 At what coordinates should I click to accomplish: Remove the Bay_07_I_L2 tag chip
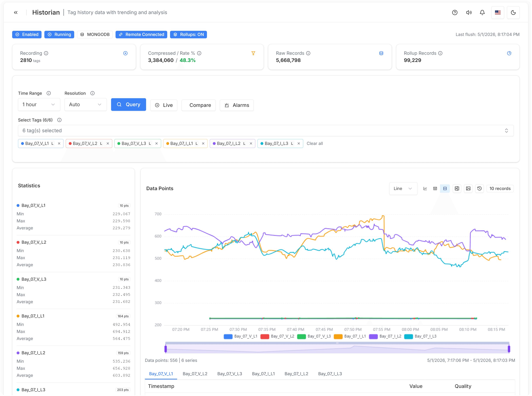pos(251,144)
